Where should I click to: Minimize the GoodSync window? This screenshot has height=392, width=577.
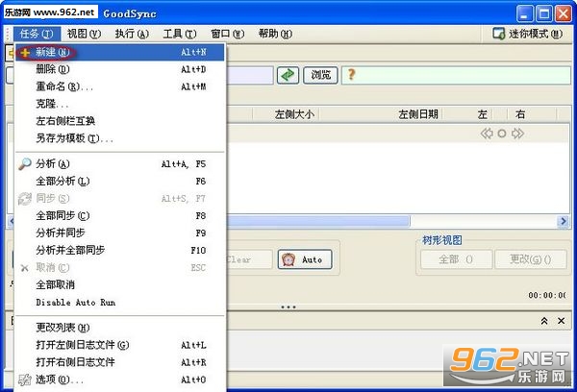coord(525,14)
